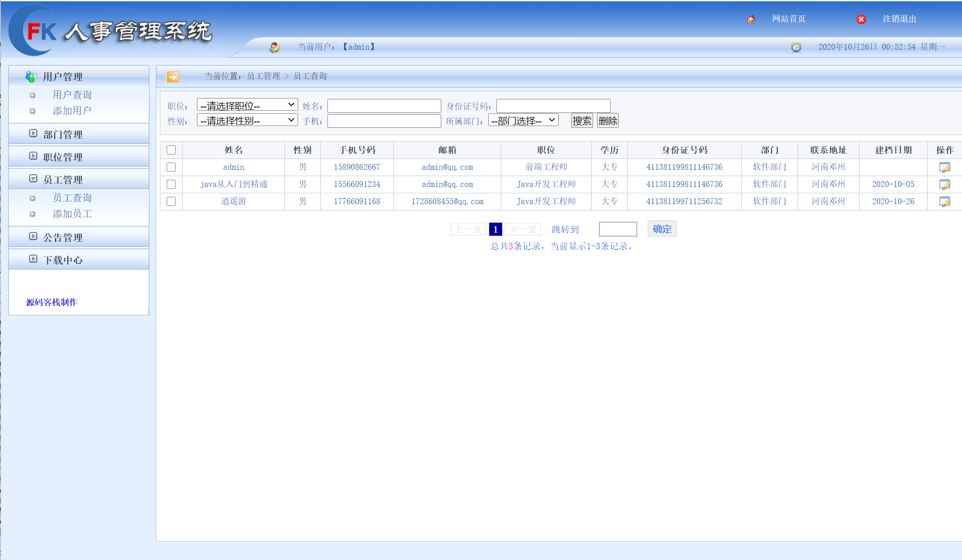Open the 请选择性别 dropdown
This screenshot has width=962, height=560.
pyautogui.click(x=247, y=120)
